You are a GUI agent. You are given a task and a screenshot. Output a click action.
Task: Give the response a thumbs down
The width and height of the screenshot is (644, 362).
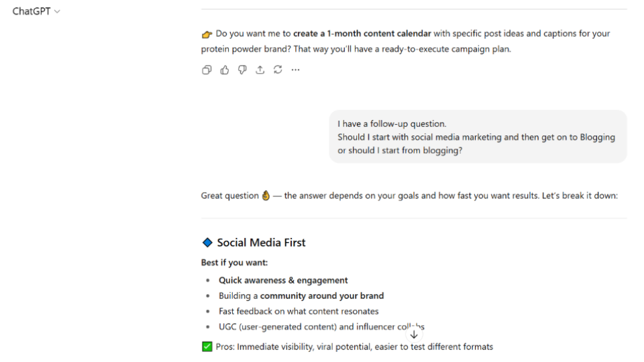[x=242, y=70]
